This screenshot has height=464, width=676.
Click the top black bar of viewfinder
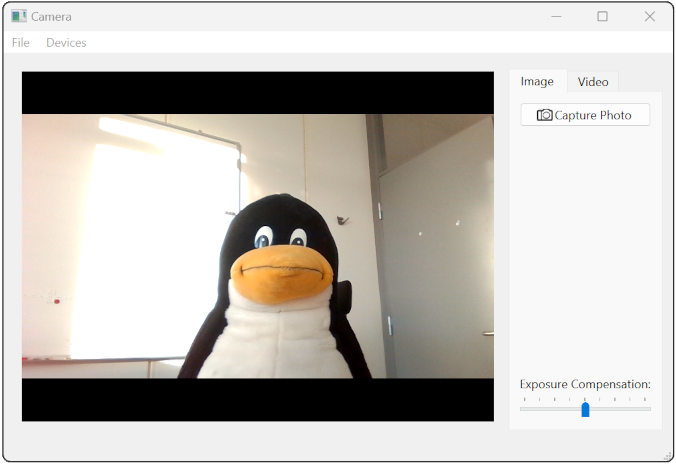point(258,92)
